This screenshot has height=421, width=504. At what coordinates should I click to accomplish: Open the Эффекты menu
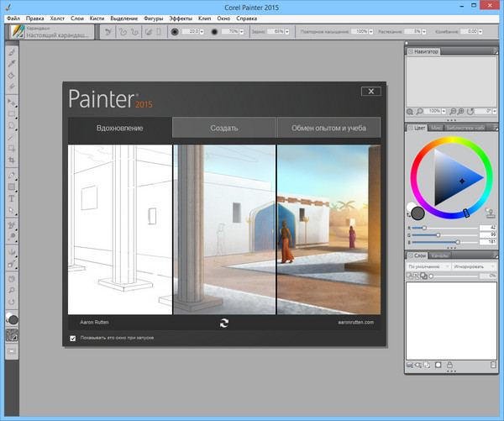[x=179, y=17]
